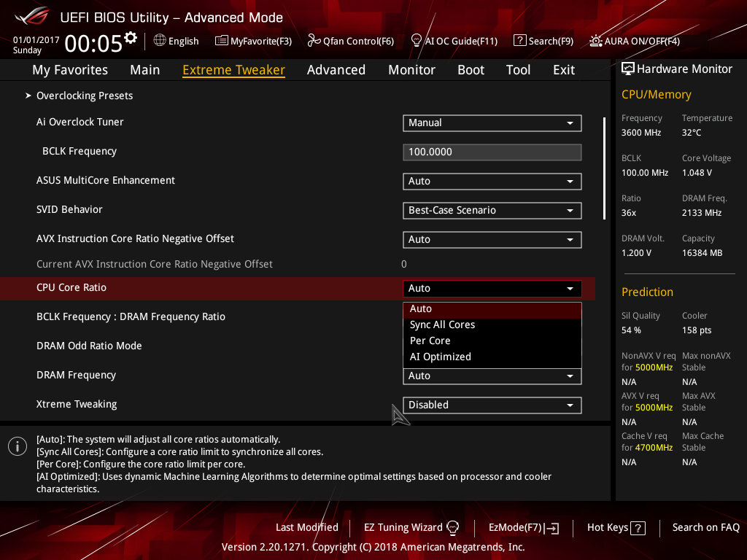The height and width of the screenshot is (560, 747).
Task: Open the Advanced tab
Action: (x=336, y=69)
